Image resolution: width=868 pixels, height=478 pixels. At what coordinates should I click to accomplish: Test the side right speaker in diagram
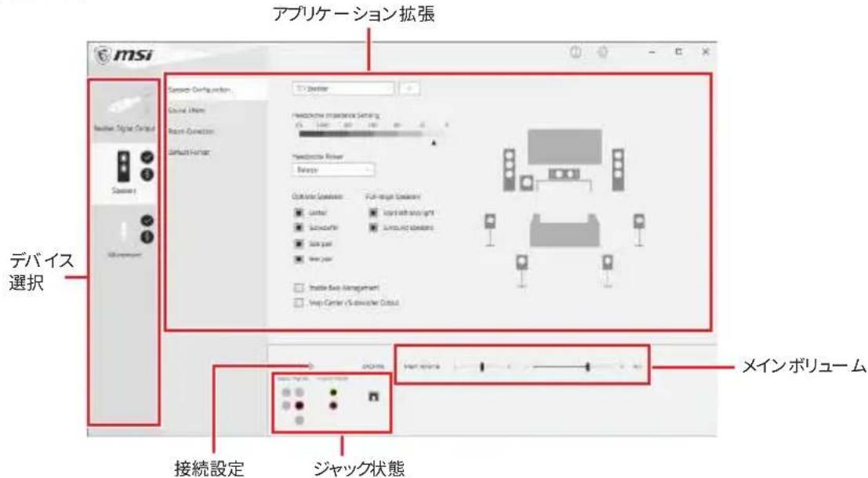pos(639,228)
